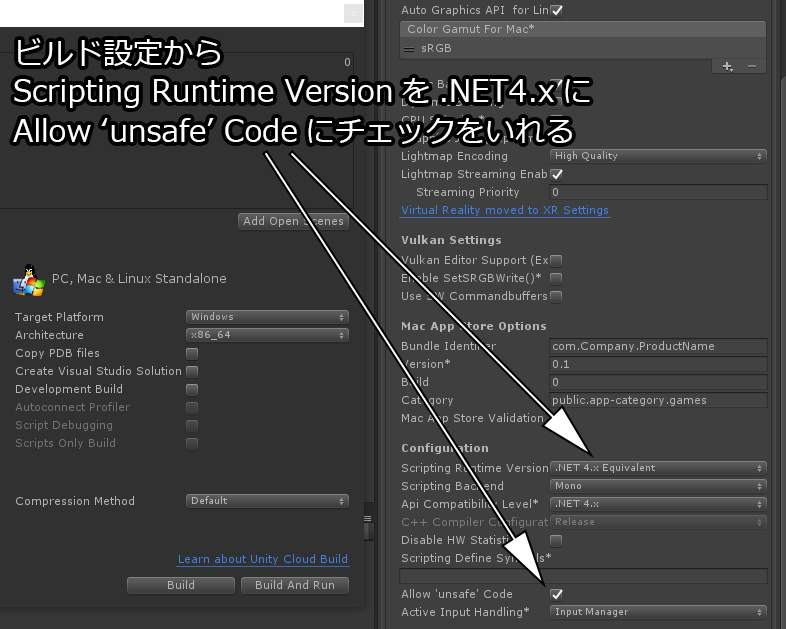Click the Configuration section heading

pos(445,449)
